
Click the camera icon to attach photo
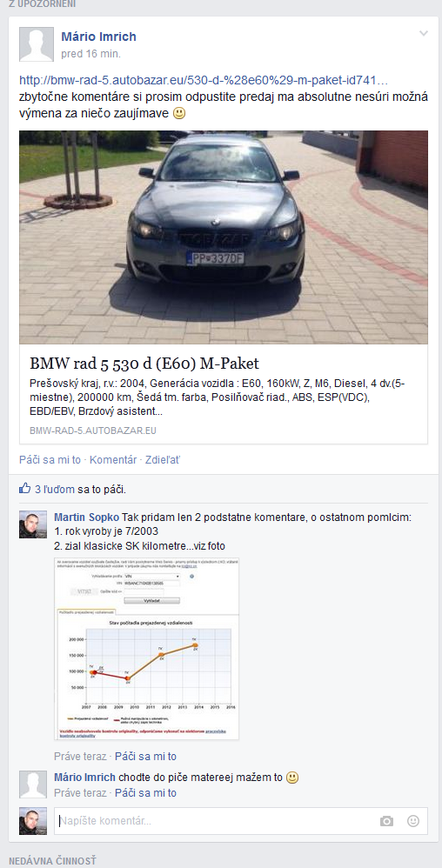coord(386,821)
